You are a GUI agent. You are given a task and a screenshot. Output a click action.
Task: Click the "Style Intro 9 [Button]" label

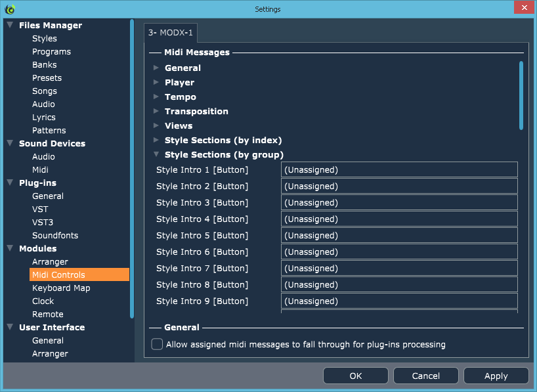tap(202, 301)
